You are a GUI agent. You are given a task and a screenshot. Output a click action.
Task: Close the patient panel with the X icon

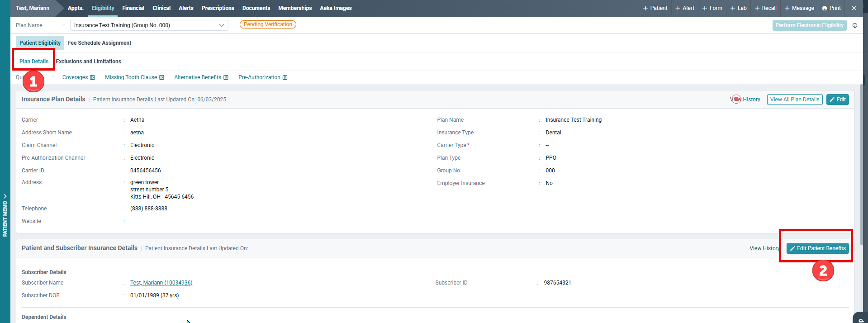(x=854, y=8)
